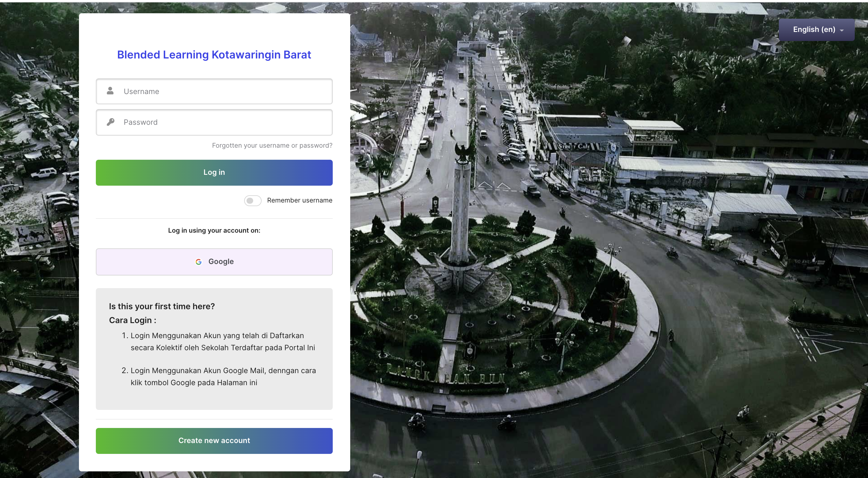Click into the Username input field
This screenshot has height=478, width=868.
(x=222, y=91)
